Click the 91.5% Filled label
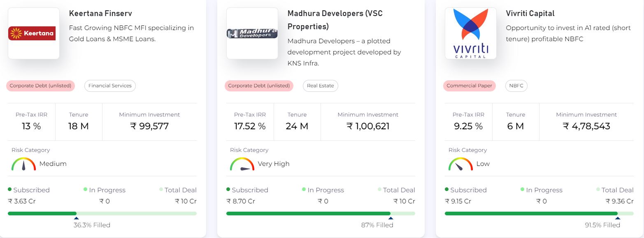This screenshot has width=644, height=238. [x=602, y=225]
